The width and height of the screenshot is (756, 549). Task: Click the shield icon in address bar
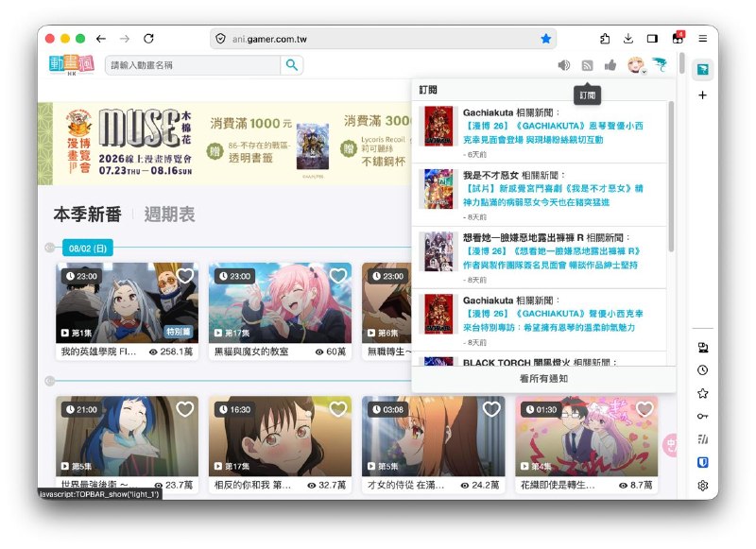[220, 39]
